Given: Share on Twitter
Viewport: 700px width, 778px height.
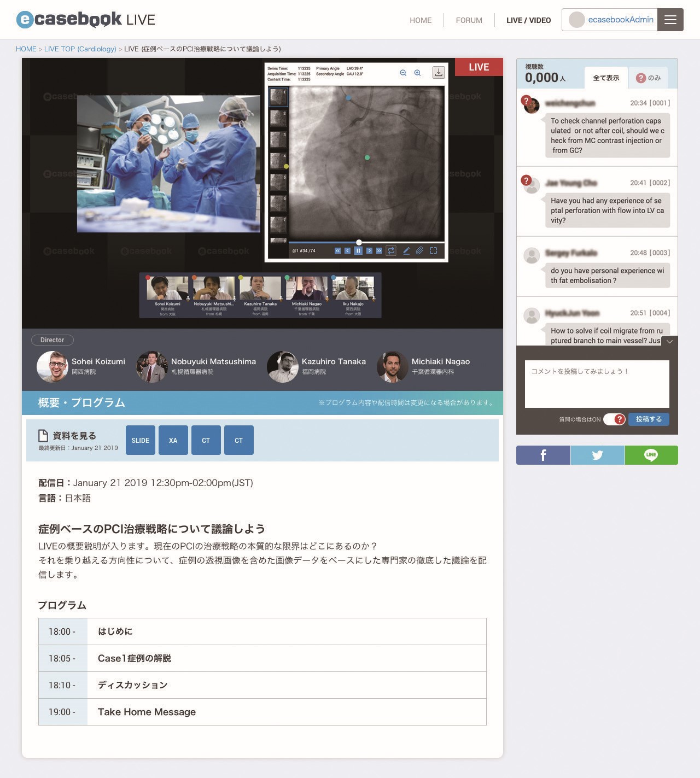Looking at the screenshot, I should (597, 455).
